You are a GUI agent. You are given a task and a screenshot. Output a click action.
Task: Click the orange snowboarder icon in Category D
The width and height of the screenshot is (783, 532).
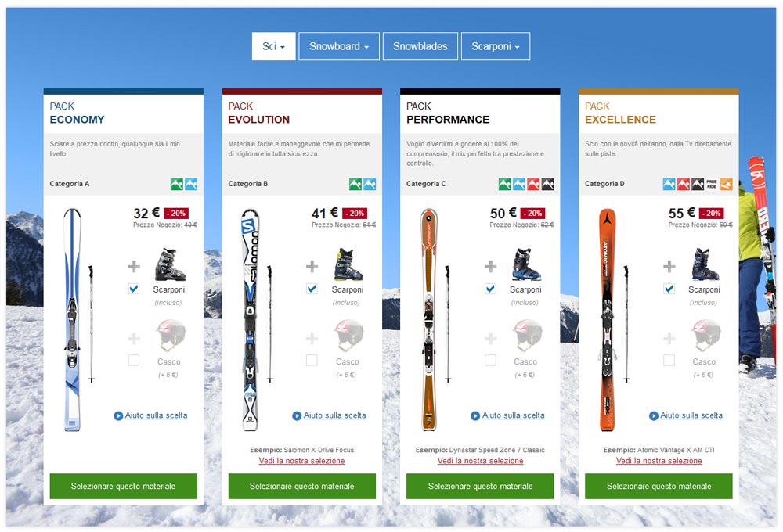[x=726, y=184]
